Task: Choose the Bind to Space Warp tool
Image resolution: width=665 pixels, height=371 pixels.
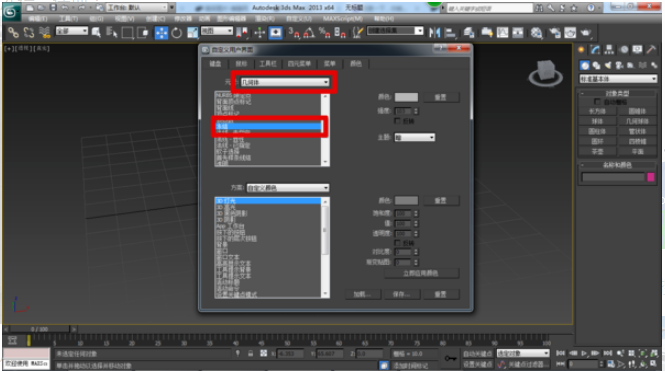Action: click(x=45, y=32)
